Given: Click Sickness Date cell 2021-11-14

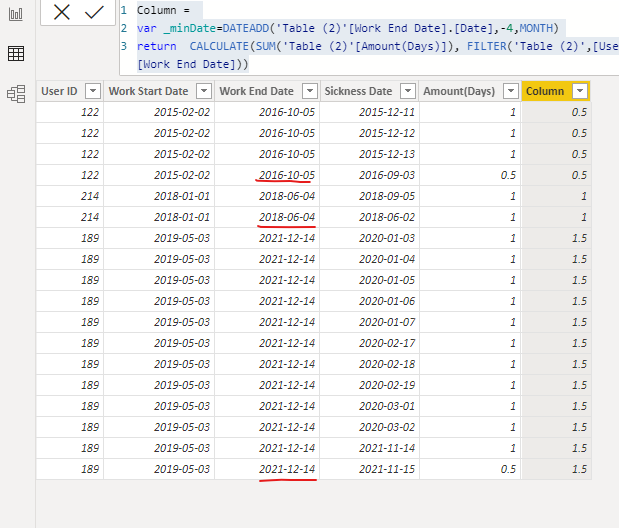Looking at the screenshot, I should tap(370, 448).
